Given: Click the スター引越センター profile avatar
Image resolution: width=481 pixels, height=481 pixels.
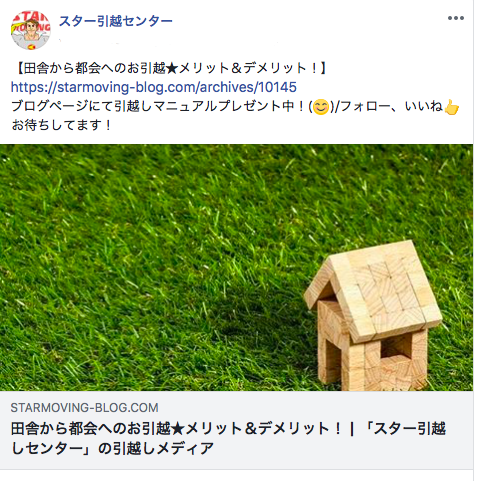Looking at the screenshot, I should tap(31, 30).
